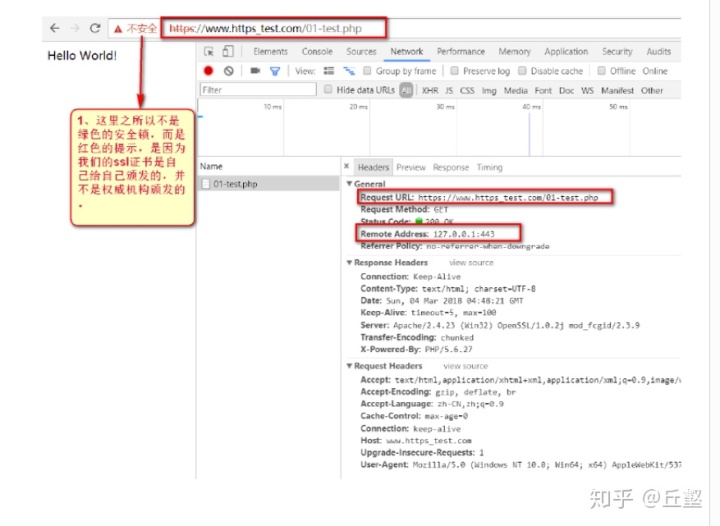This screenshot has height=526, width=720.
Task: Open the Security tab
Action: 617,51
